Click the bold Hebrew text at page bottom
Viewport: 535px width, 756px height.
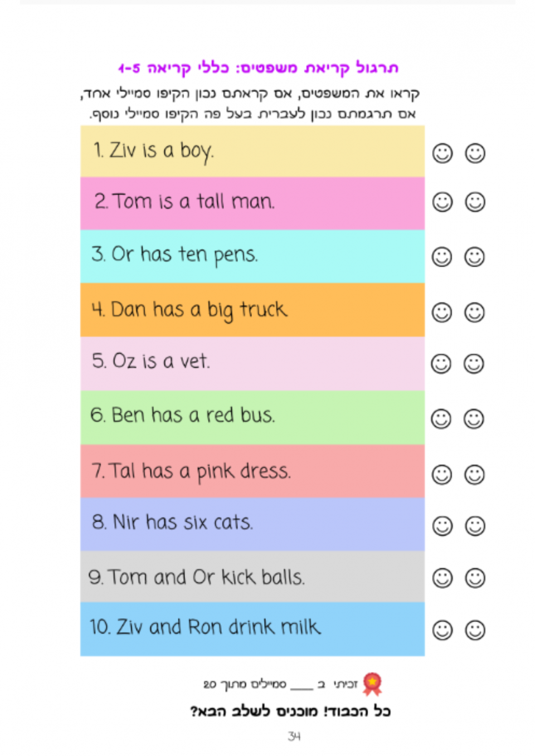point(290,711)
